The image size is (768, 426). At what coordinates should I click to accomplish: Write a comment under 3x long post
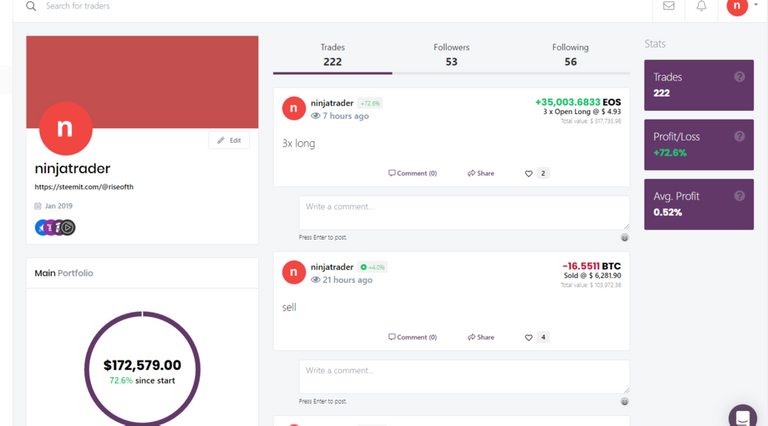[x=464, y=213]
